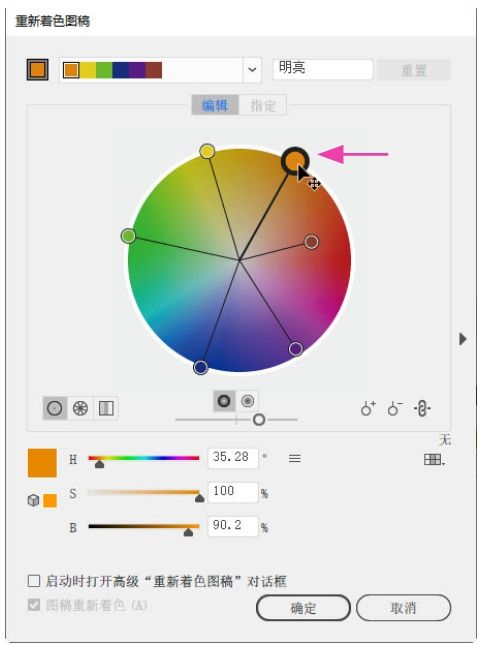Image resolution: width=482 pixels, height=646 pixels.
Task: Toggle the 图稿重新着色 (A) checkbox
Action: pos(34,605)
